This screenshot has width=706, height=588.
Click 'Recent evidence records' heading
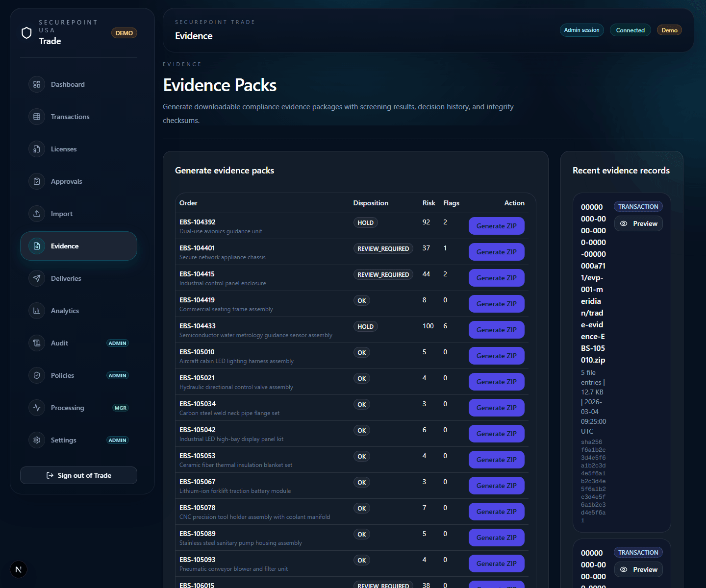621,171
